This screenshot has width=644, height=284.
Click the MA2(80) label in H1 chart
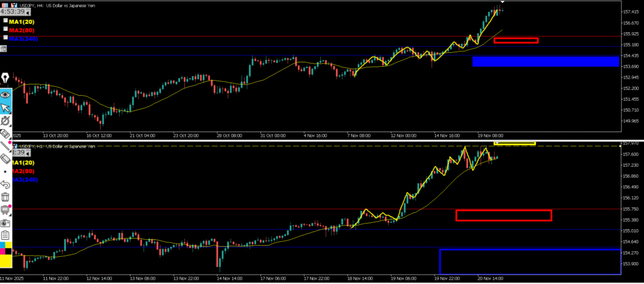point(23,171)
